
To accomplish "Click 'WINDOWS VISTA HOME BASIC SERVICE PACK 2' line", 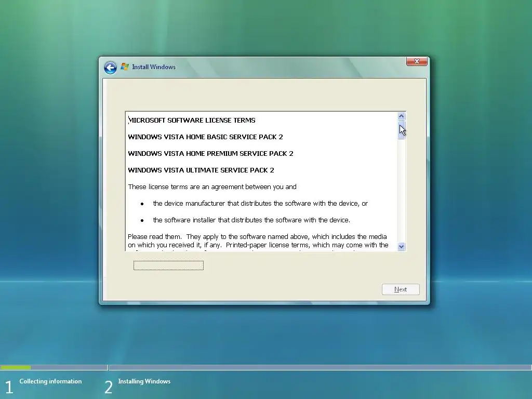I will pyautogui.click(x=205, y=137).
